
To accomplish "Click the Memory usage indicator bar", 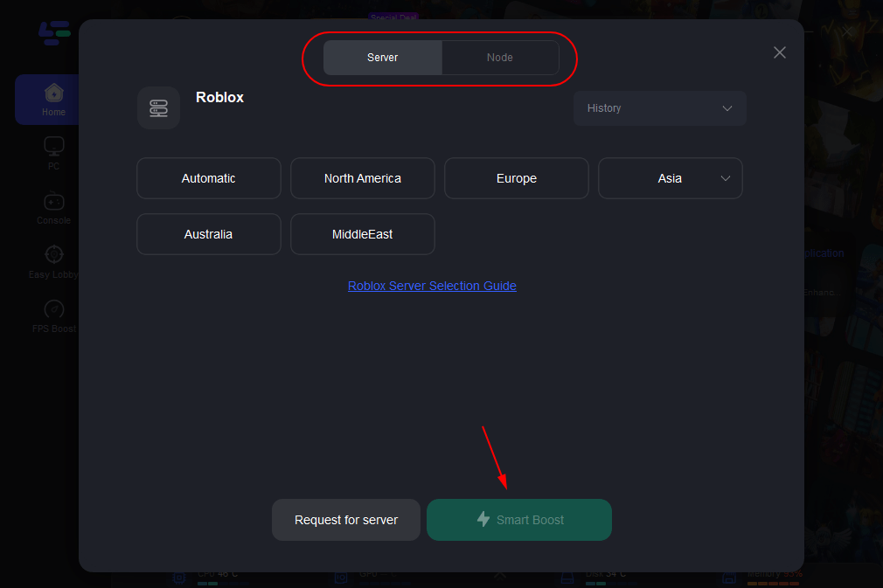I will coord(775,583).
